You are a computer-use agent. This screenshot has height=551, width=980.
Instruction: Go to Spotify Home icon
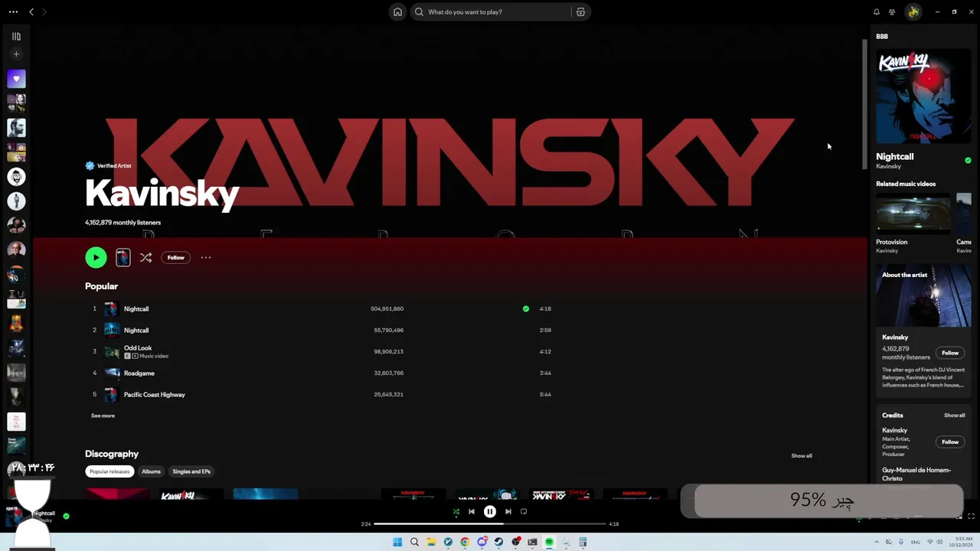397,11
